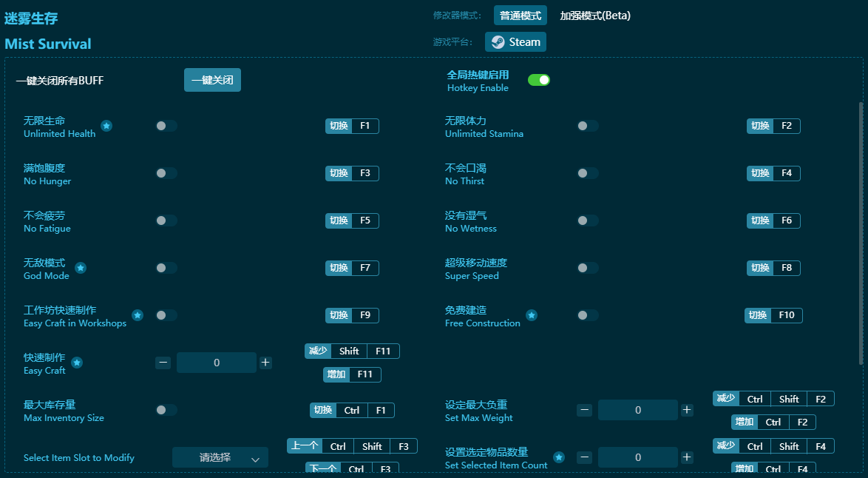The height and width of the screenshot is (478, 868).
Task: Open the Select Item Slot dropdown
Action: [x=220, y=457]
